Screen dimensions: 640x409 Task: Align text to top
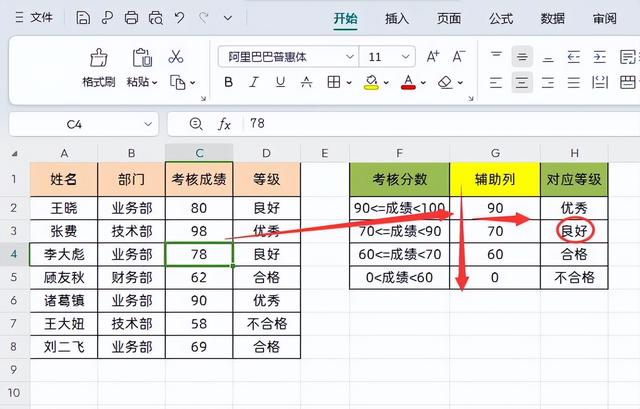[496, 56]
